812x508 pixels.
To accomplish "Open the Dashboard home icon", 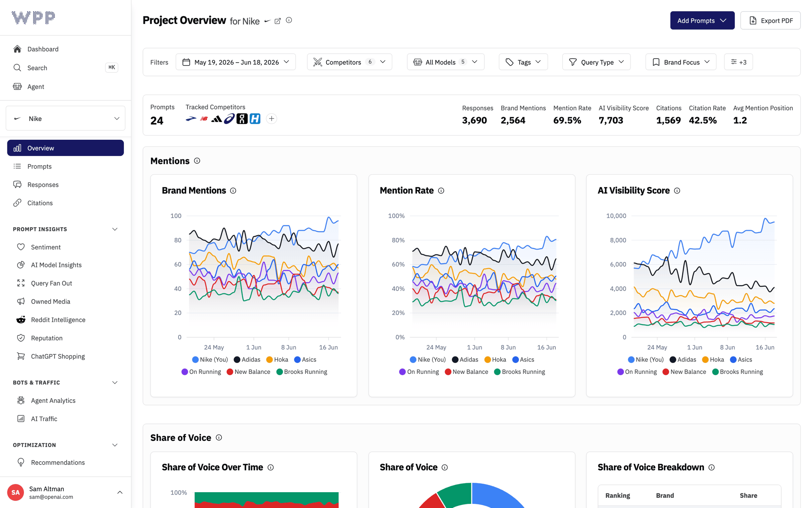I will point(17,49).
